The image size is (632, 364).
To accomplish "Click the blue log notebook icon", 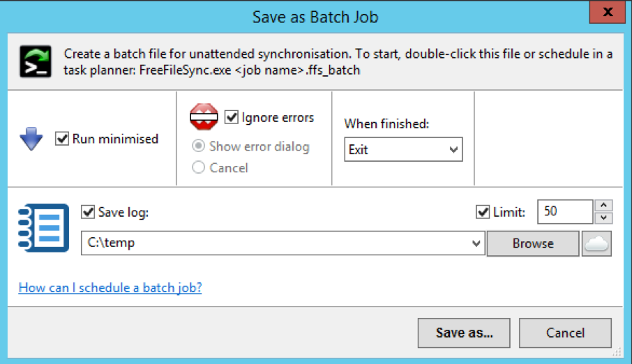I will point(43,228).
